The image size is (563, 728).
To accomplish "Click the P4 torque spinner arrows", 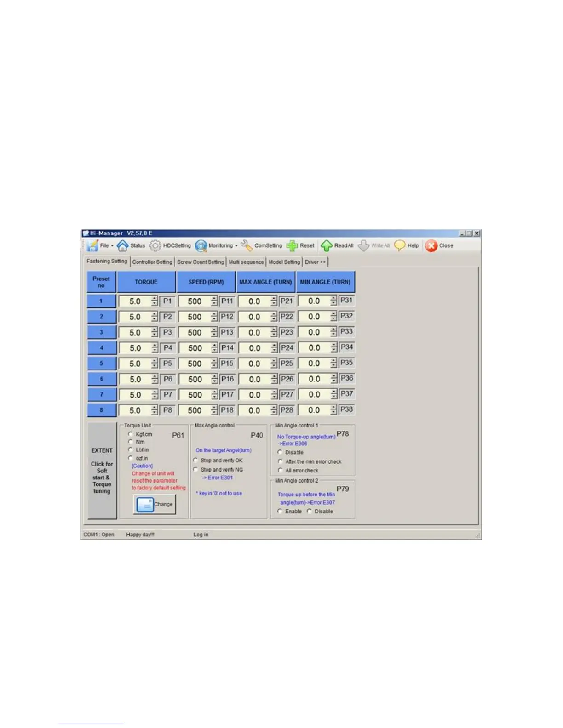I will [155, 348].
